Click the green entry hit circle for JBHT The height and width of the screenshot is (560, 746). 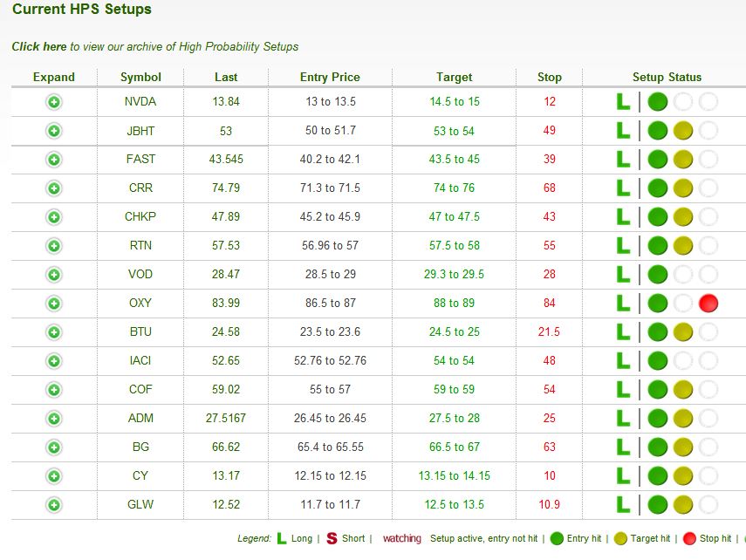658,131
